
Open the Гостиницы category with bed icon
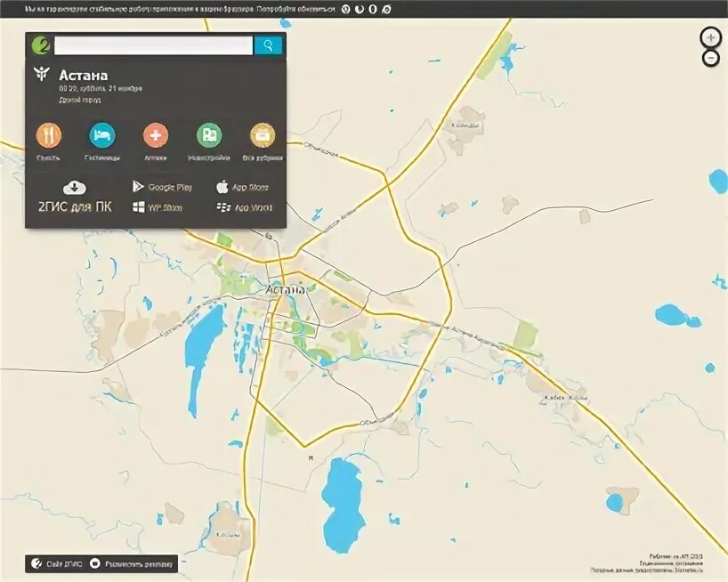[x=102, y=135]
